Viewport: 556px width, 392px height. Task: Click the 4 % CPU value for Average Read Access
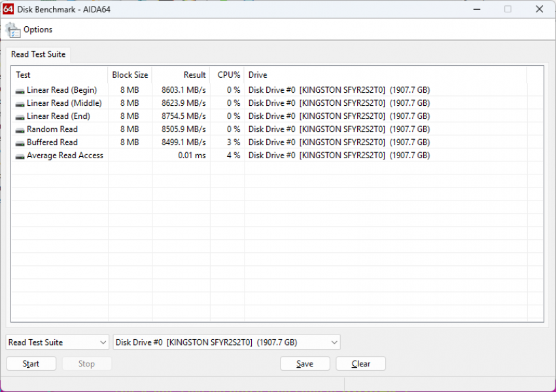click(234, 155)
